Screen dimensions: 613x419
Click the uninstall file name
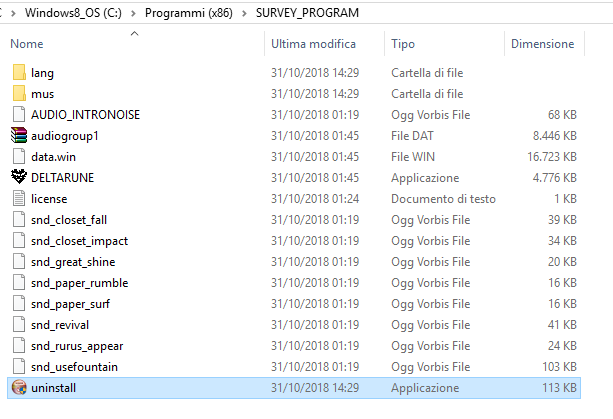(x=54, y=388)
